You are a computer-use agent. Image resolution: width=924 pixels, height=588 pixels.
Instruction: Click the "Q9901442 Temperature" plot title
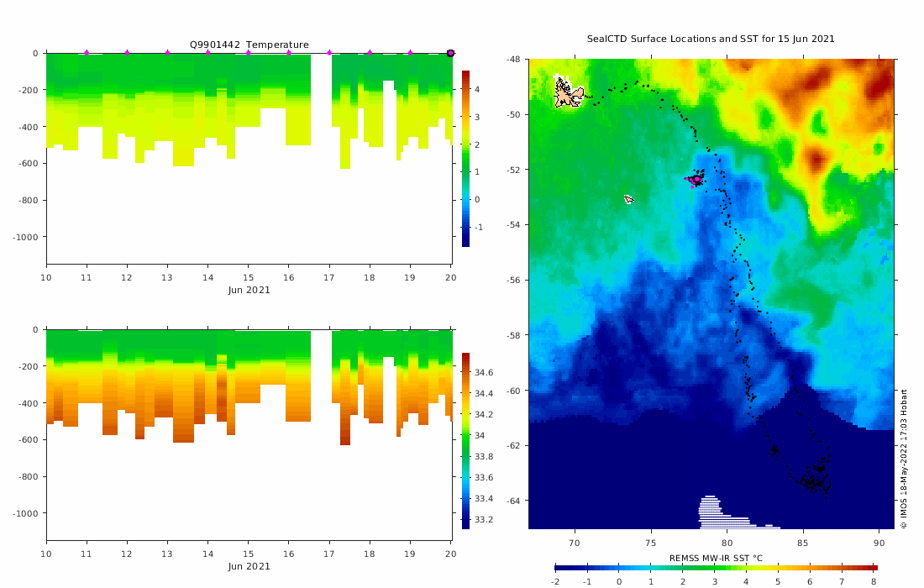(x=249, y=45)
